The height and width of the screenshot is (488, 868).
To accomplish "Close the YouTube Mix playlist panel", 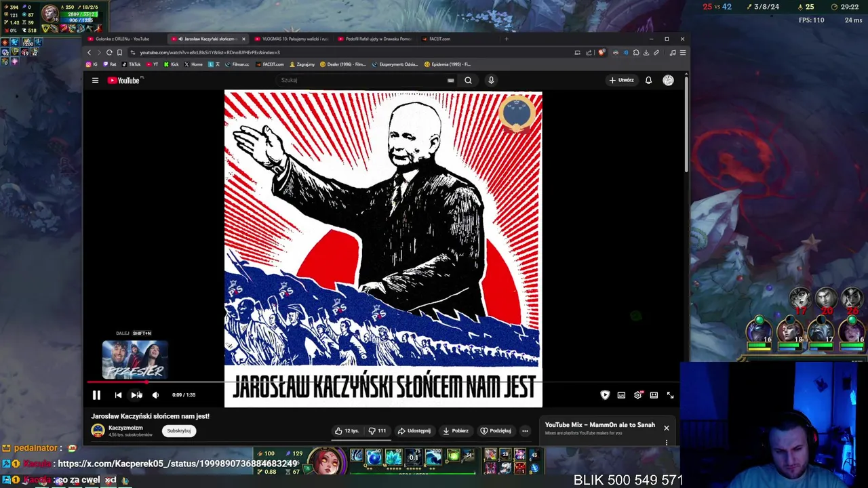I will 666,428.
